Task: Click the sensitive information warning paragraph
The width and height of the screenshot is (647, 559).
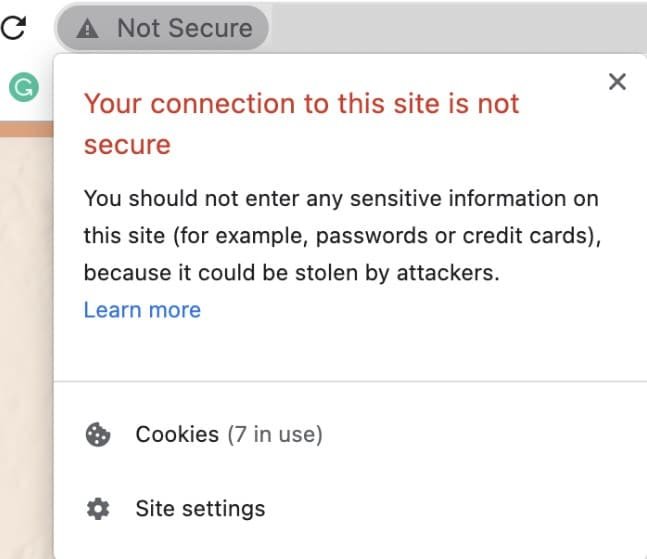Action: [340, 235]
